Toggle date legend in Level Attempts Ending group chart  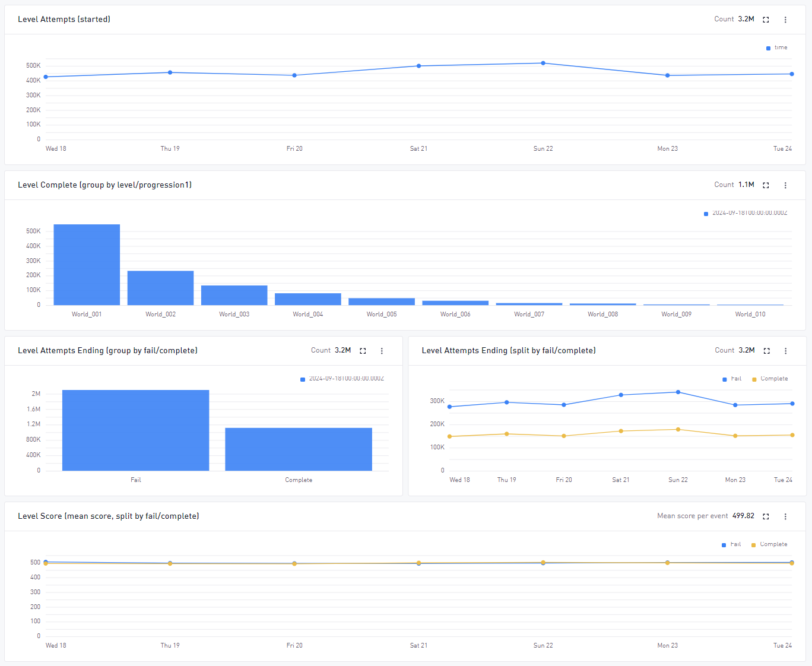tap(342, 379)
